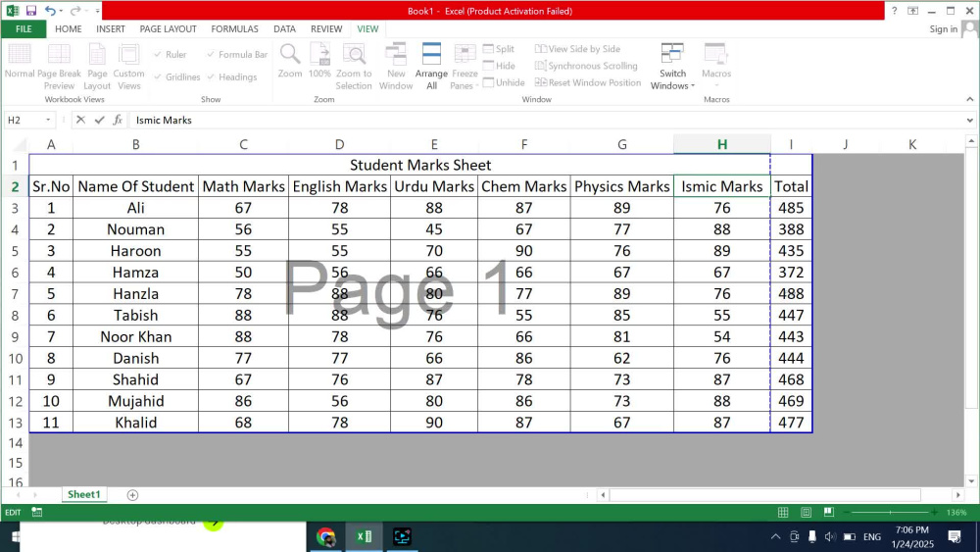
Task: Click the Undo icon
Action: click(x=50, y=11)
